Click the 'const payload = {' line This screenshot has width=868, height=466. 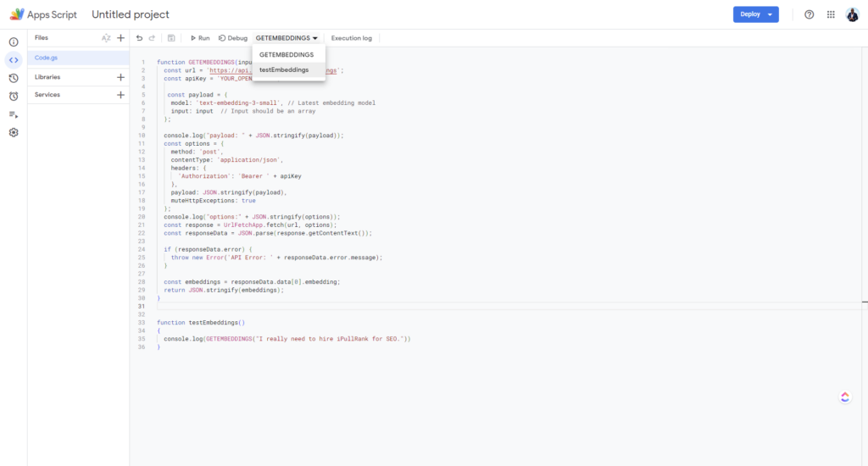tap(197, 95)
